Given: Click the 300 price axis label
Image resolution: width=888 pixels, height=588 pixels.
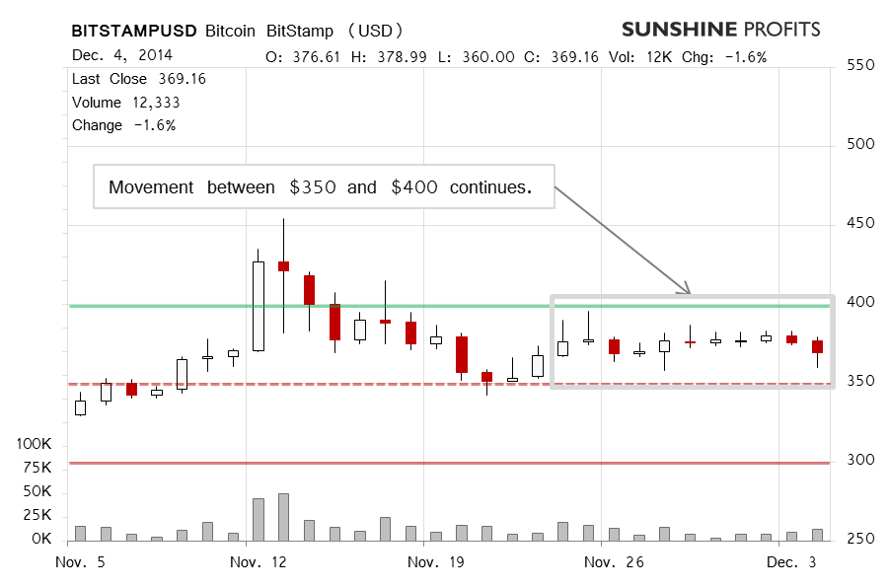Looking at the screenshot, I should coord(860,460).
